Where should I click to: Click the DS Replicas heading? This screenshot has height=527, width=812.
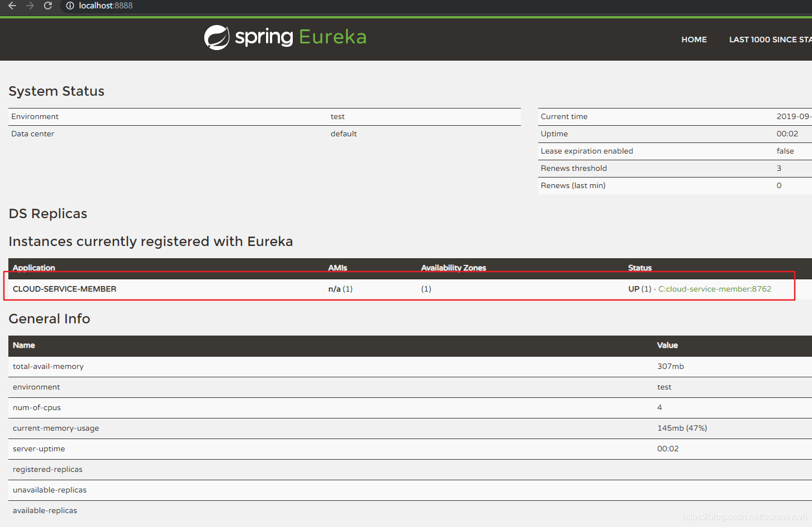pos(48,214)
